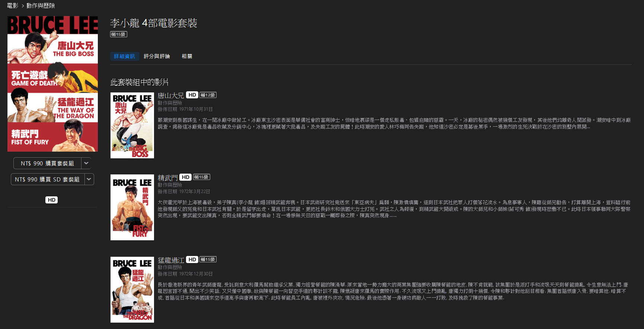Switch to the 相關 tab

187,56
